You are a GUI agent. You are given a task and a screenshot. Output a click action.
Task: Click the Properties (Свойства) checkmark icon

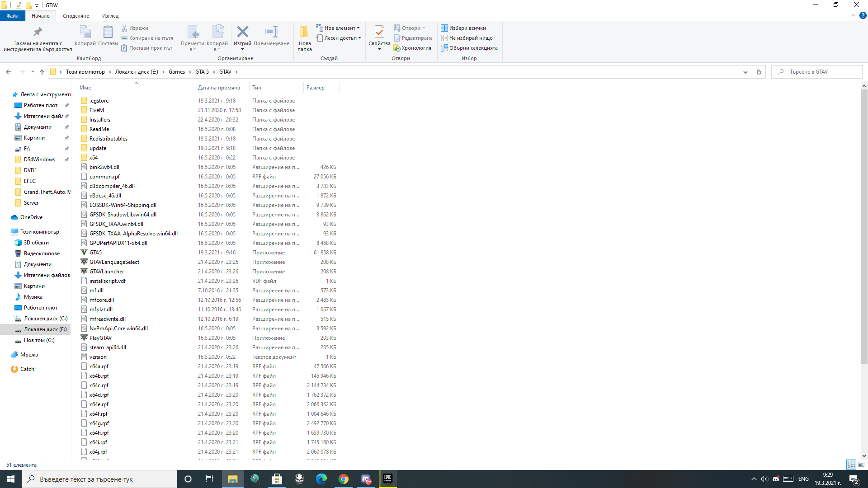coord(379,32)
